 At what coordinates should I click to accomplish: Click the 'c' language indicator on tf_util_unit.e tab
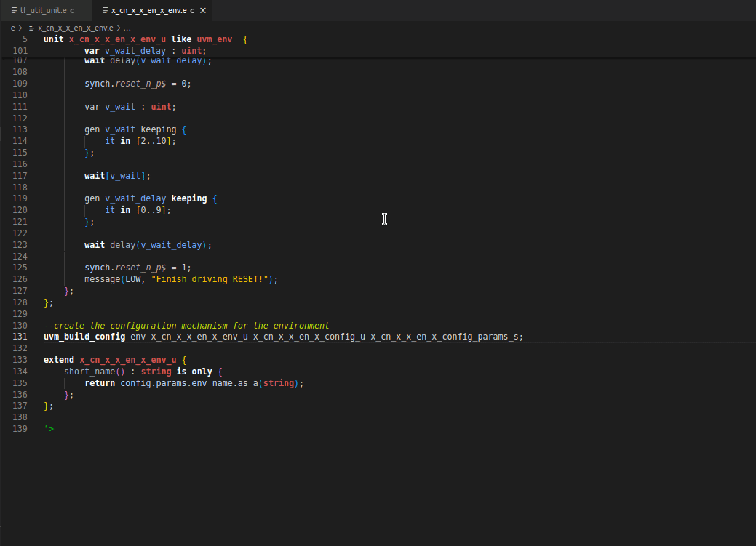coord(73,10)
